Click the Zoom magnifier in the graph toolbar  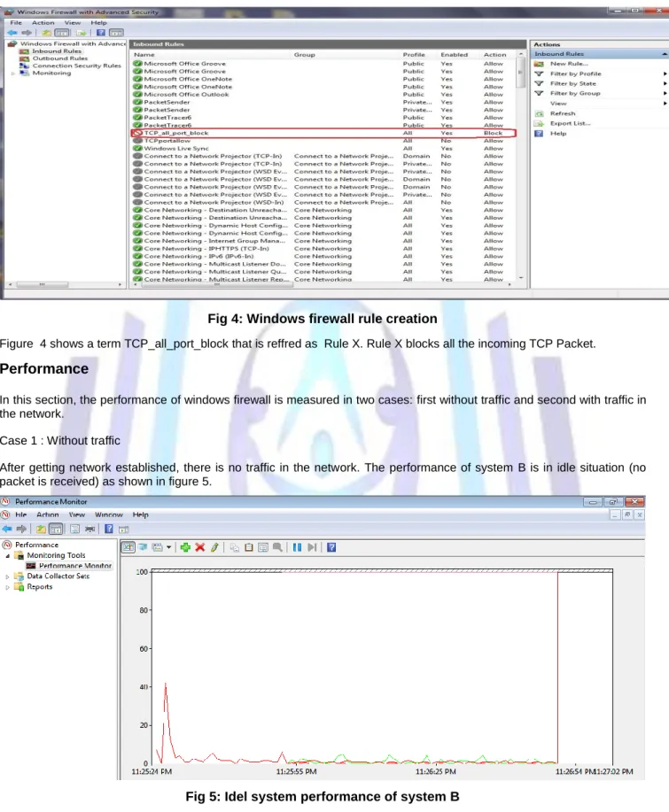click(277, 547)
